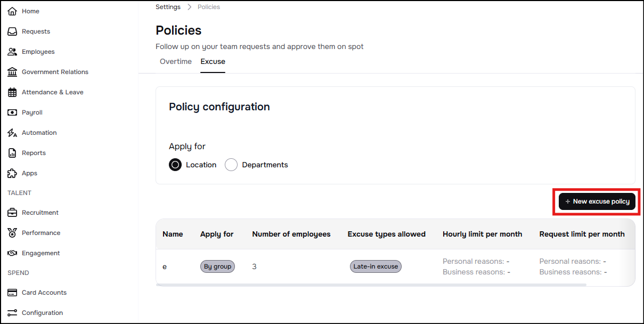Click the Automation lightning icon
This screenshot has height=324, width=644.
click(12, 133)
